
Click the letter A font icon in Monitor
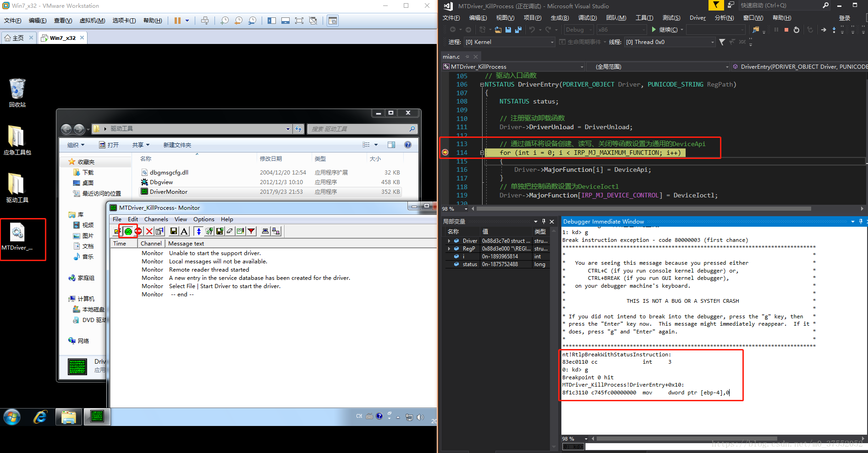pos(184,231)
